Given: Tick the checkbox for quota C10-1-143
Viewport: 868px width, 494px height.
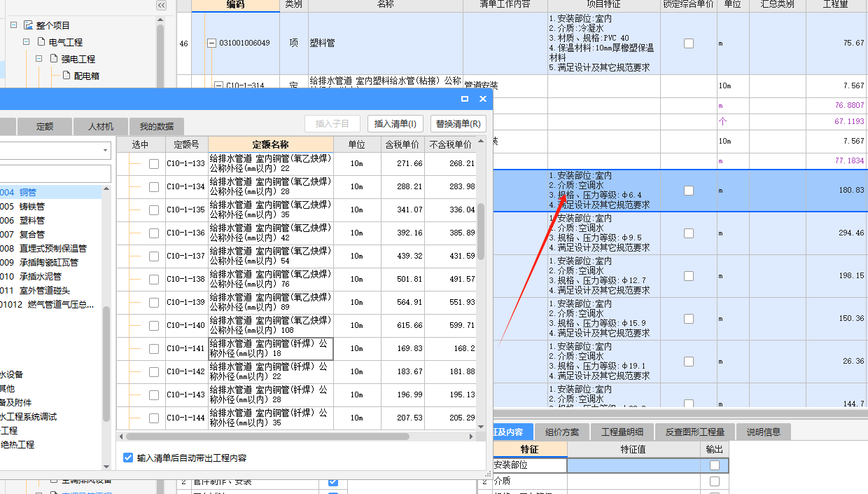Looking at the screenshot, I should [x=154, y=395].
